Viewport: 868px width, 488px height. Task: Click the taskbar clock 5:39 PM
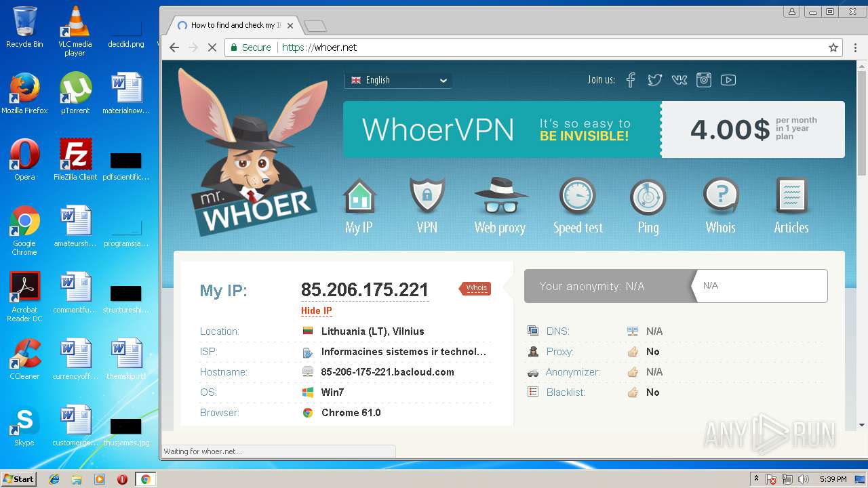[x=833, y=479]
